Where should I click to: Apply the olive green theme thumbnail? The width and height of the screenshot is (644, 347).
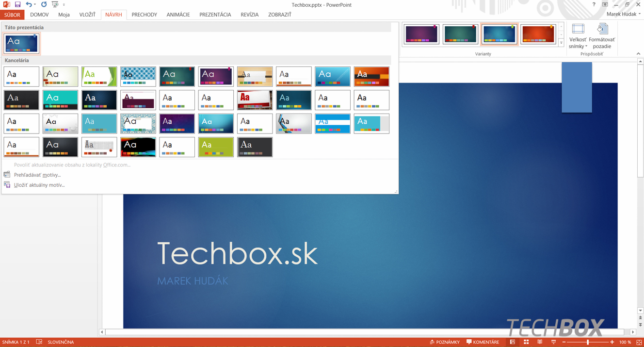(216, 147)
